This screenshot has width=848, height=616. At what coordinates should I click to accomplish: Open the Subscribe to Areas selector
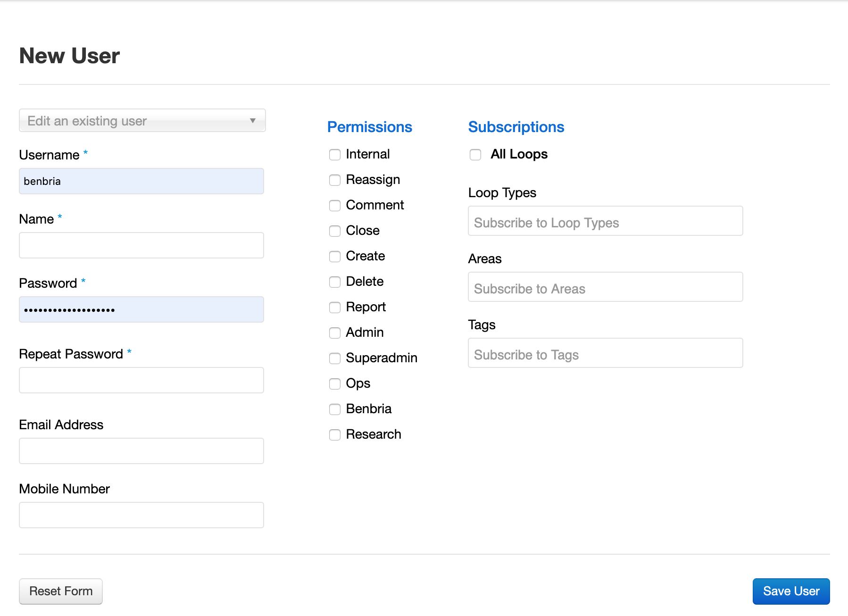click(x=606, y=287)
